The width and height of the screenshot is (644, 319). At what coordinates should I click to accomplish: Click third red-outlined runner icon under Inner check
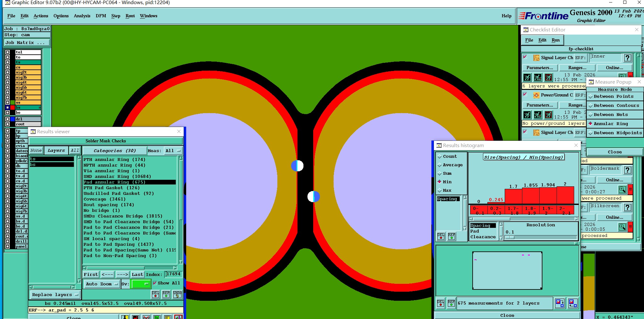pos(548,77)
